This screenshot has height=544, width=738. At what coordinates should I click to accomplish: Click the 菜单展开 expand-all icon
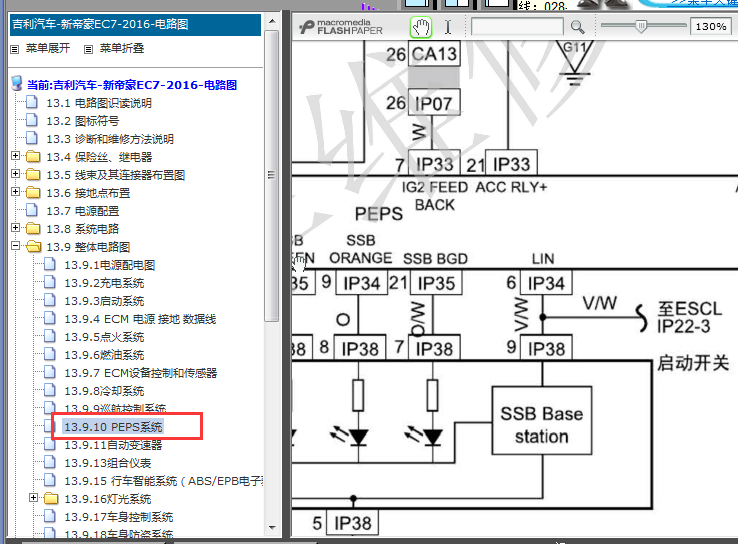[x=15, y=49]
